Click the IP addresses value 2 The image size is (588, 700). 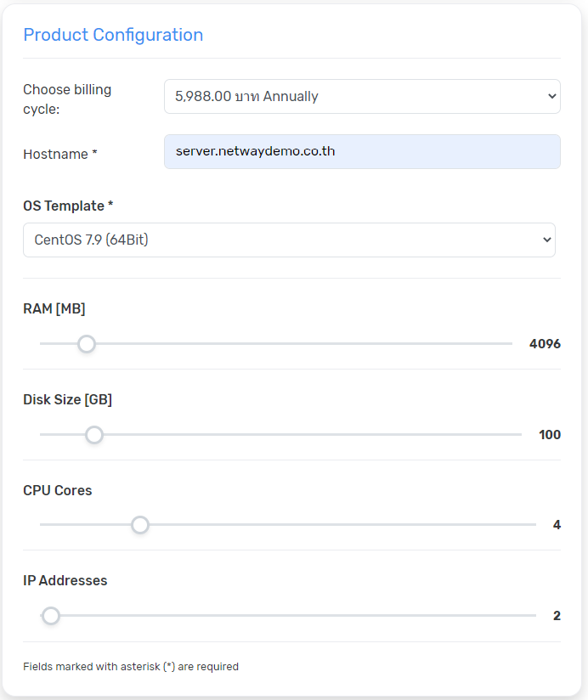coord(557,616)
